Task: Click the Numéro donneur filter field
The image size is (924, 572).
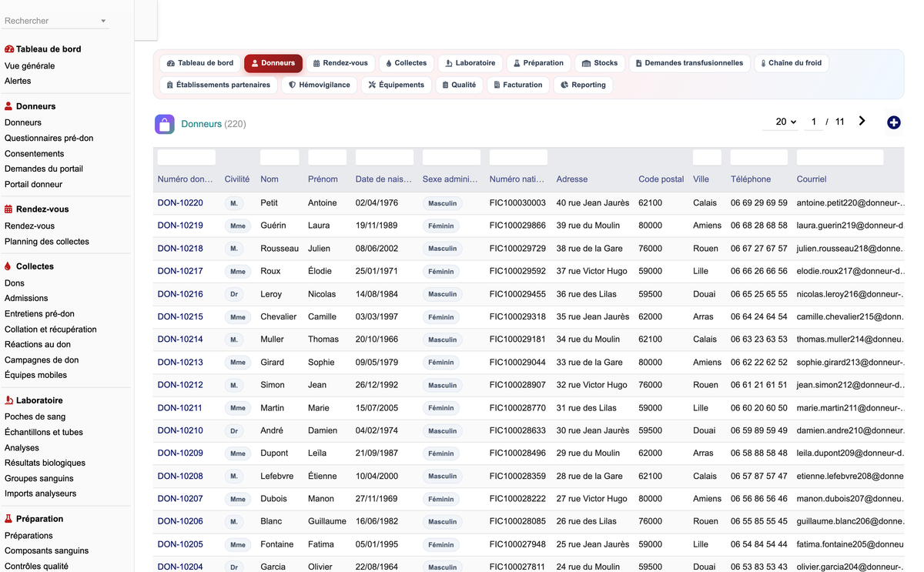Action: 186,158
